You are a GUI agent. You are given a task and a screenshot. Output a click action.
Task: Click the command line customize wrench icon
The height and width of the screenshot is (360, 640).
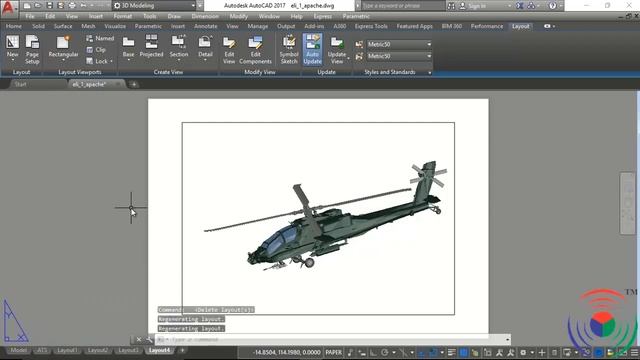tap(149, 339)
